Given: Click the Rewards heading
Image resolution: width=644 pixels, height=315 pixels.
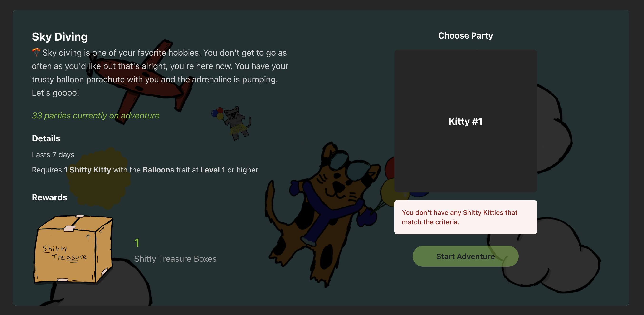Looking at the screenshot, I should click(49, 197).
